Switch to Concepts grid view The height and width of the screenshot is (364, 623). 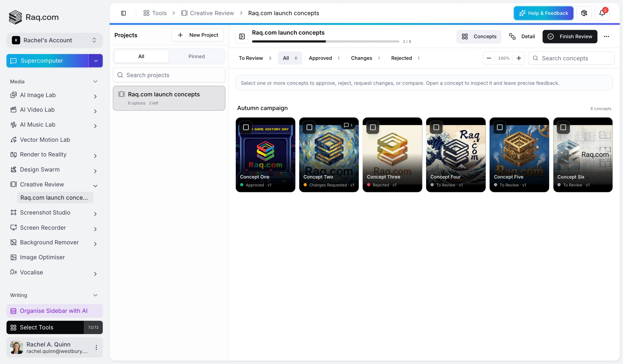coord(479,37)
